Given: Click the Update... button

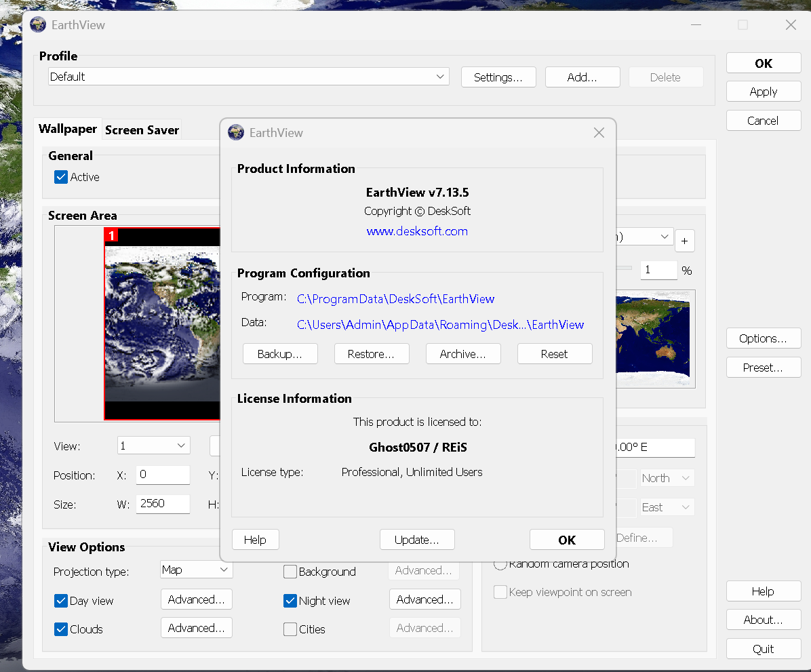Looking at the screenshot, I should (x=417, y=540).
